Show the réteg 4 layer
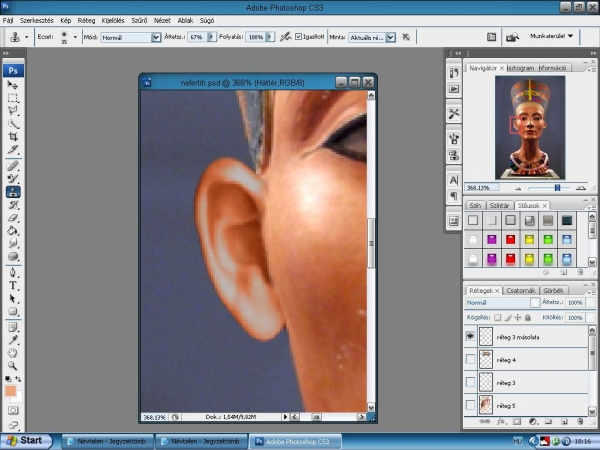This screenshot has width=600, height=450. [x=470, y=359]
